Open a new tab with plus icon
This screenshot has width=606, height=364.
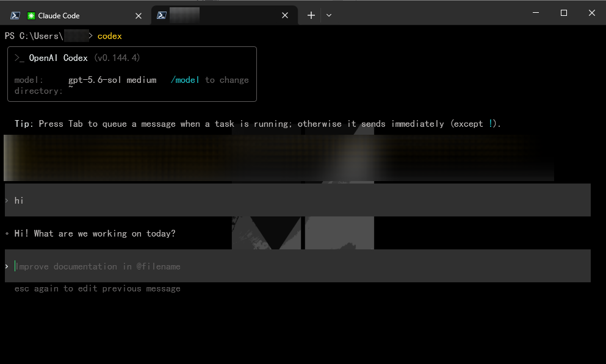tap(311, 15)
